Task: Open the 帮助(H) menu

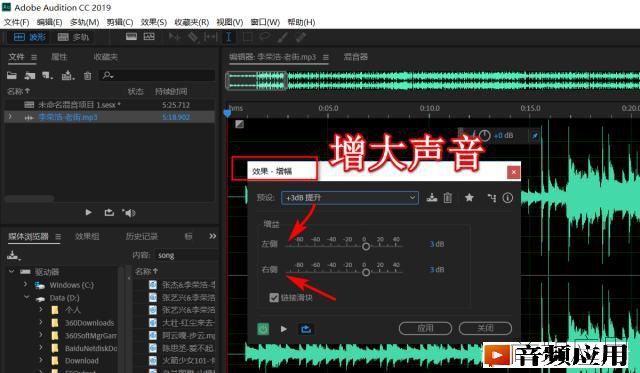Action: [301, 22]
